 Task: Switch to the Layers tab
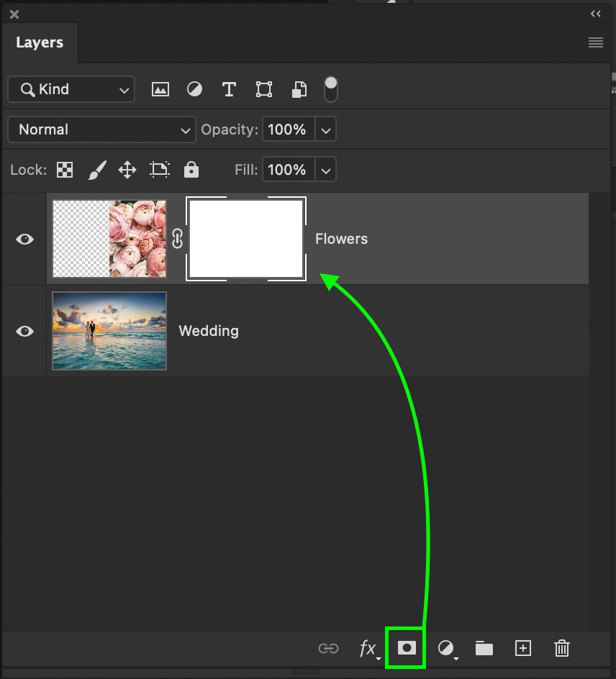point(40,42)
